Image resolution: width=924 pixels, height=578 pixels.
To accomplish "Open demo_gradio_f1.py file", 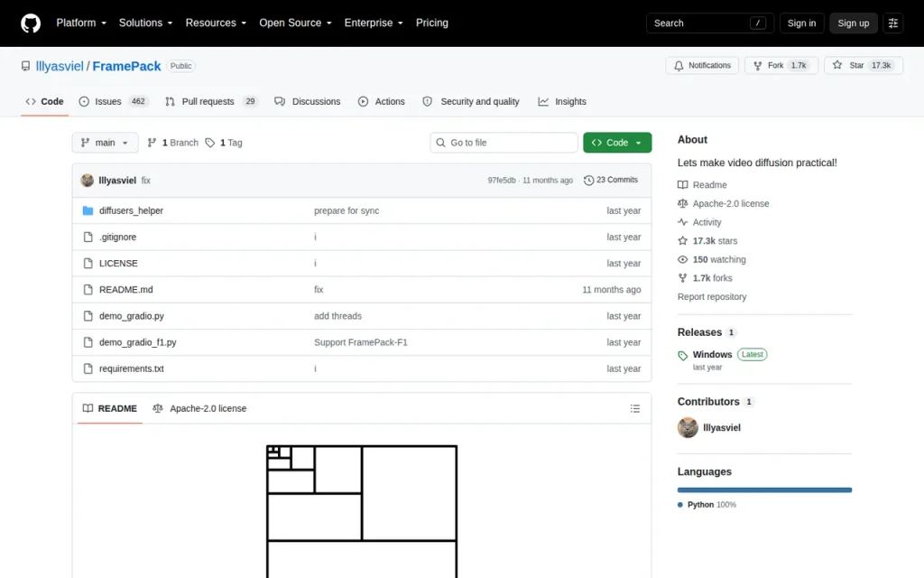I will [138, 342].
